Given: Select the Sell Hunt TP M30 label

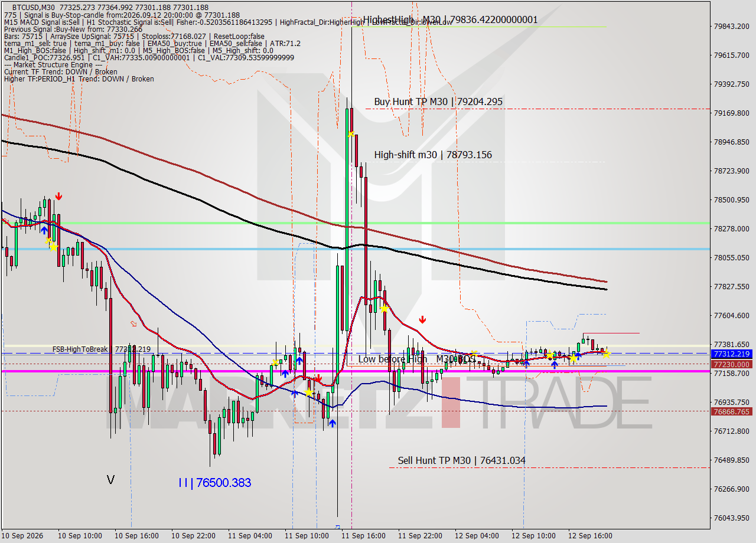Looking at the screenshot, I should click(x=461, y=460).
